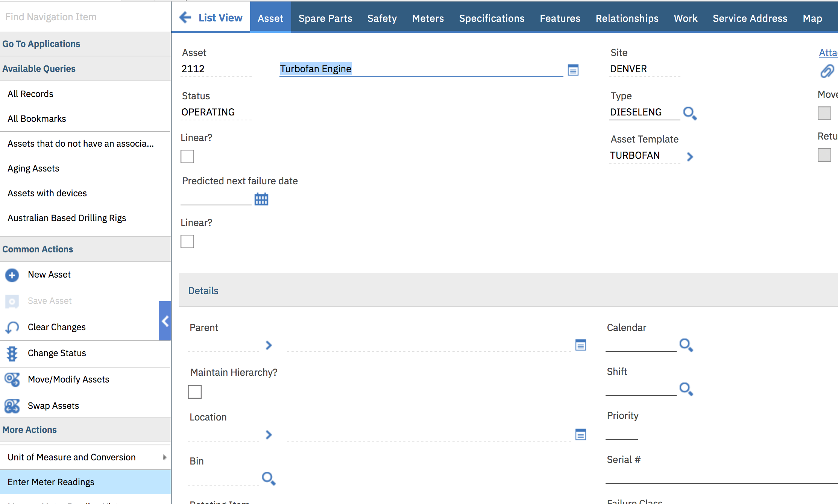Viewport: 838px width, 504px height.
Task: Click the Asset number 2112 field
Action: click(x=216, y=69)
